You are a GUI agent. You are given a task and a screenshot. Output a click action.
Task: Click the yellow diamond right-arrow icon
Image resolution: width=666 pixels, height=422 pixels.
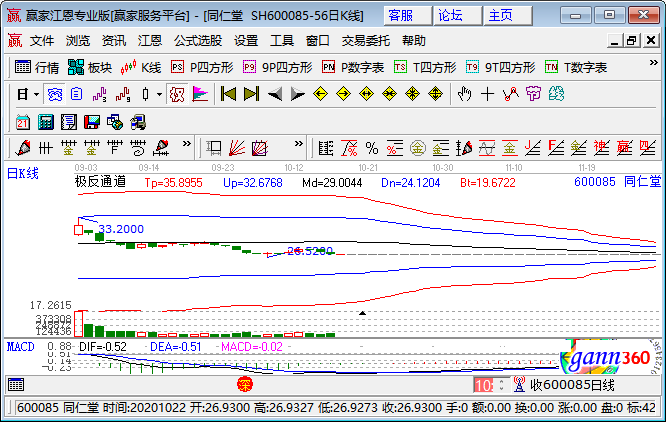pyautogui.click(x=343, y=94)
